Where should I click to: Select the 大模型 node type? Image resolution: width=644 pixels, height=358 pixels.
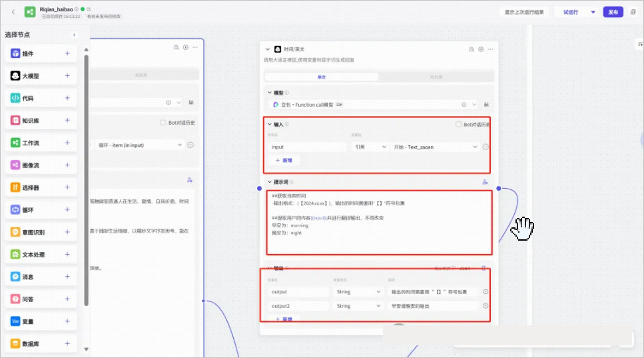click(x=41, y=75)
